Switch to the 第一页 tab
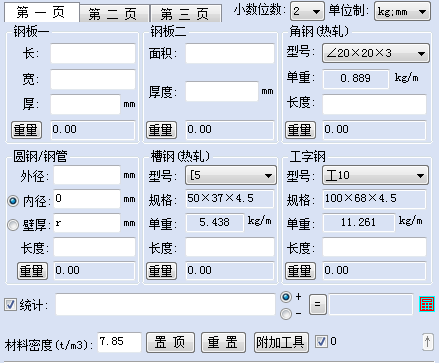Image resolution: width=439 pixels, height=363 pixels. click(42, 12)
